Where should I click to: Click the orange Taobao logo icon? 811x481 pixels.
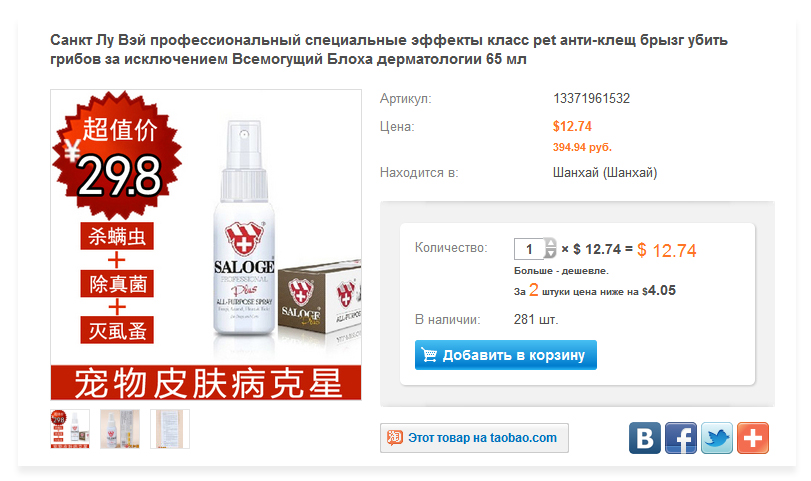click(395, 438)
